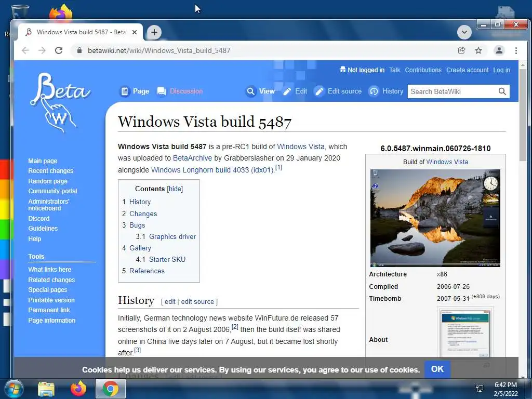Jump to Changes in the contents

click(143, 214)
